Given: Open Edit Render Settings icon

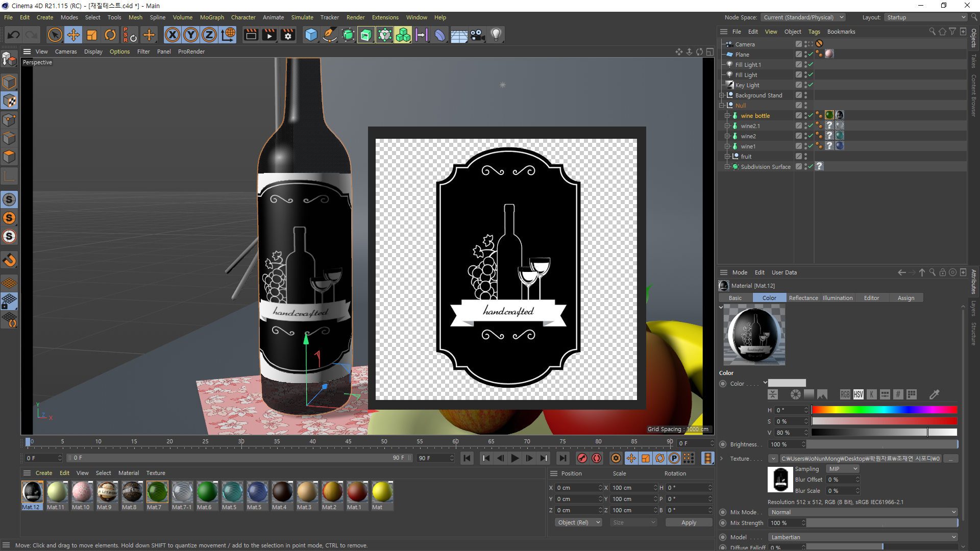Looking at the screenshot, I should point(288,35).
